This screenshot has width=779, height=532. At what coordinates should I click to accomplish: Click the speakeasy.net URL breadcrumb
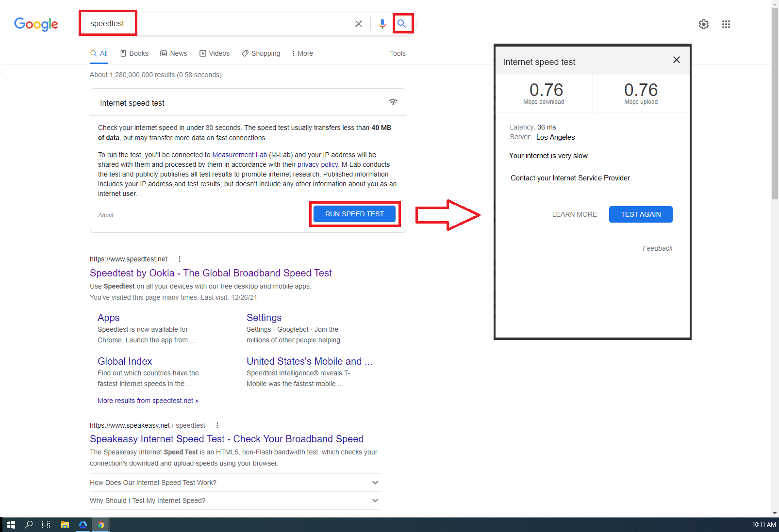(148, 425)
